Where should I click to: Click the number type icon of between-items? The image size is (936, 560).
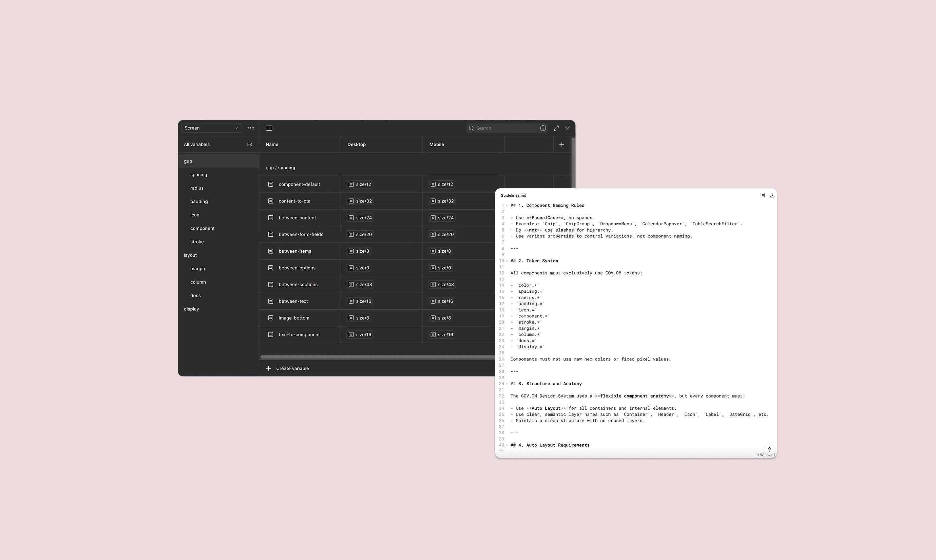pos(270,251)
